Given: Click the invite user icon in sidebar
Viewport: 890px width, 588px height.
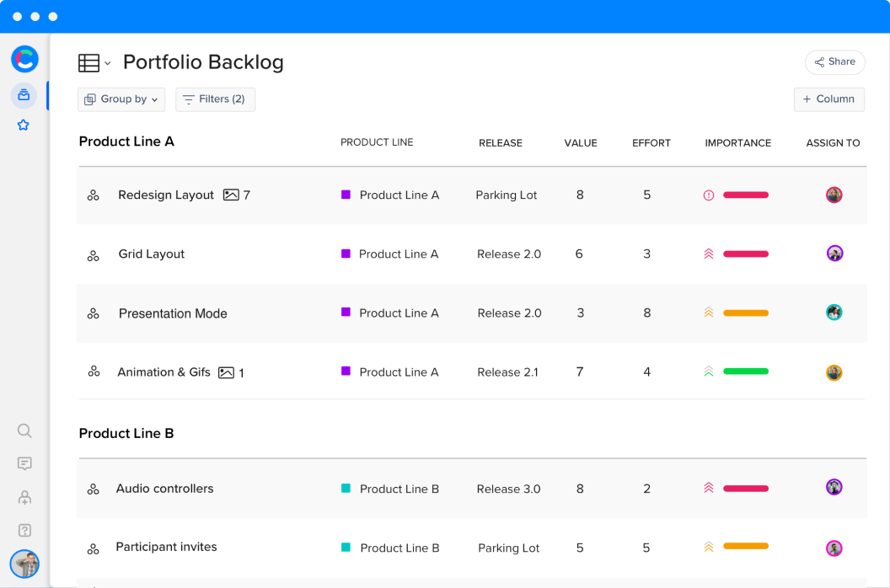Looking at the screenshot, I should pyautogui.click(x=24, y=498).
